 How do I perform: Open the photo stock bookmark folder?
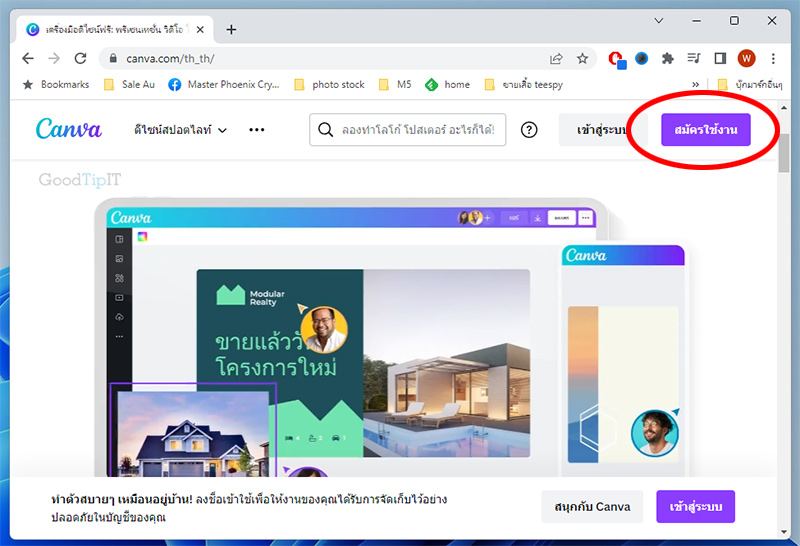pos(330,85)
